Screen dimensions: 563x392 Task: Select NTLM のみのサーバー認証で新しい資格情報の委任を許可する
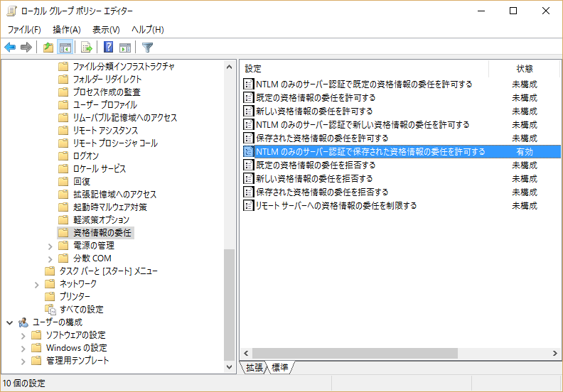click(x=363, y=124)
